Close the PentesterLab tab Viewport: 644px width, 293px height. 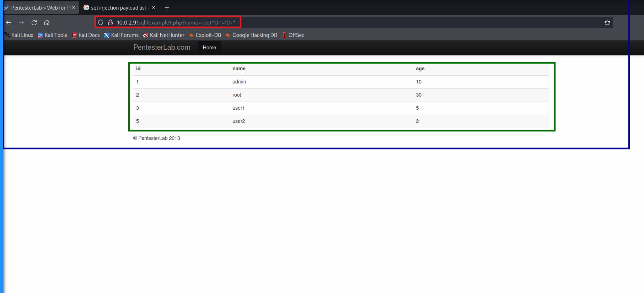click(x=74, y=7)
